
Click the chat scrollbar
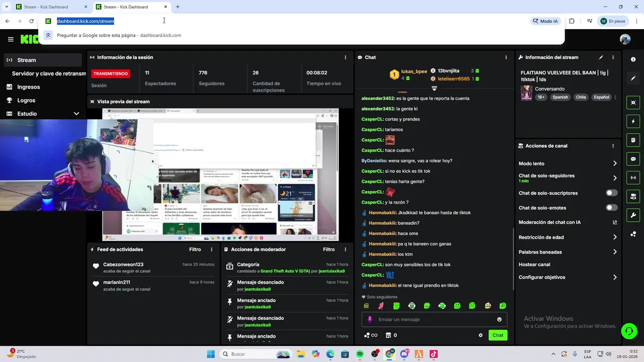pyautogui.click(x=513, y=259)
